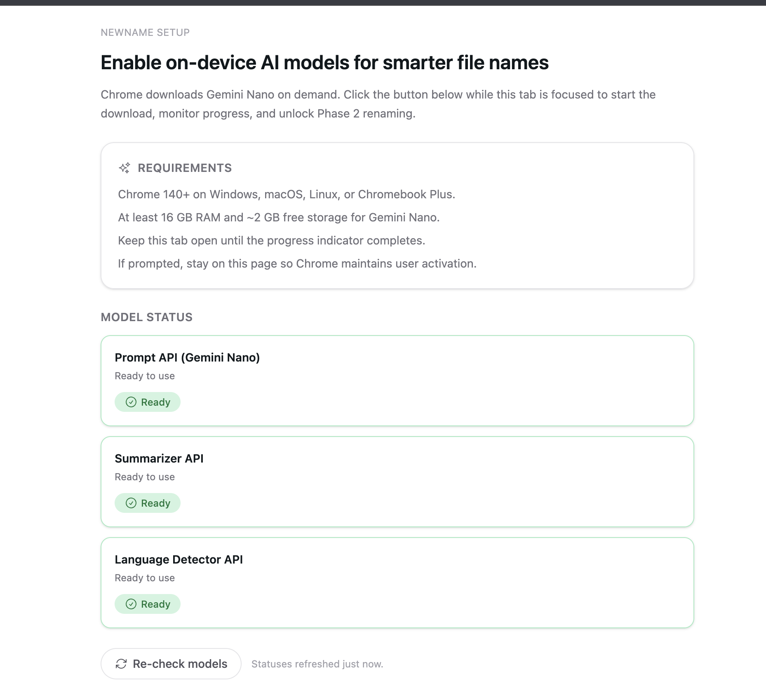Click the Chrome 140+ requirement line
766x700 pixels.
click(287, 194)
